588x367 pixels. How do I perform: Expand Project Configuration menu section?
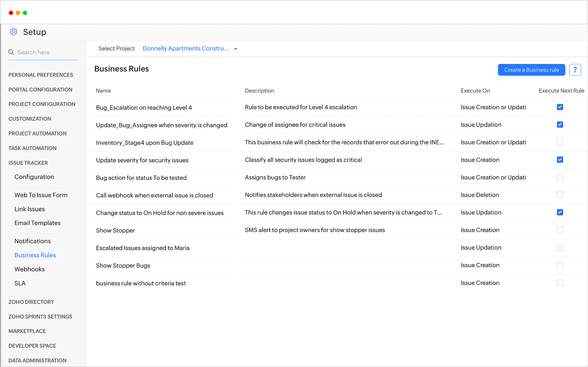tap(42, 104)
